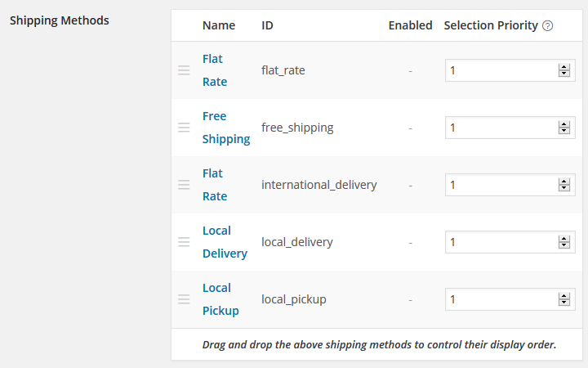This screenshot has height=368, width=588.
Task: Click the Selection Priority help icon
Action: (x=548, y=25)
